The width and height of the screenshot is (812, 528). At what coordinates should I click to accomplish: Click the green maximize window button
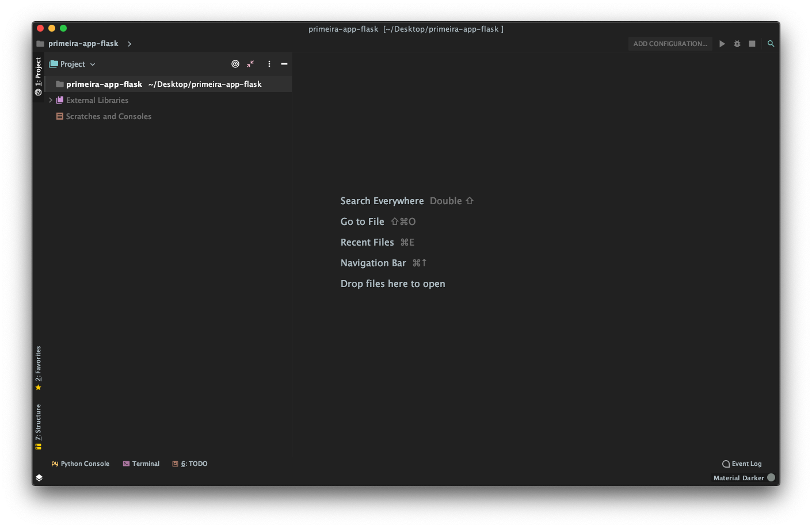(63, 28)
